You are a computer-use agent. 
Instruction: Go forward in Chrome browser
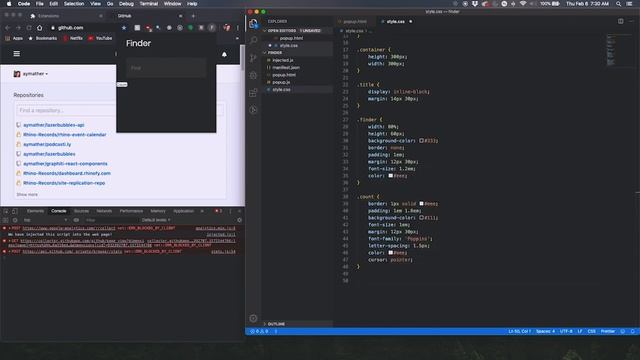pyautogui.click(x=18, y=28)
